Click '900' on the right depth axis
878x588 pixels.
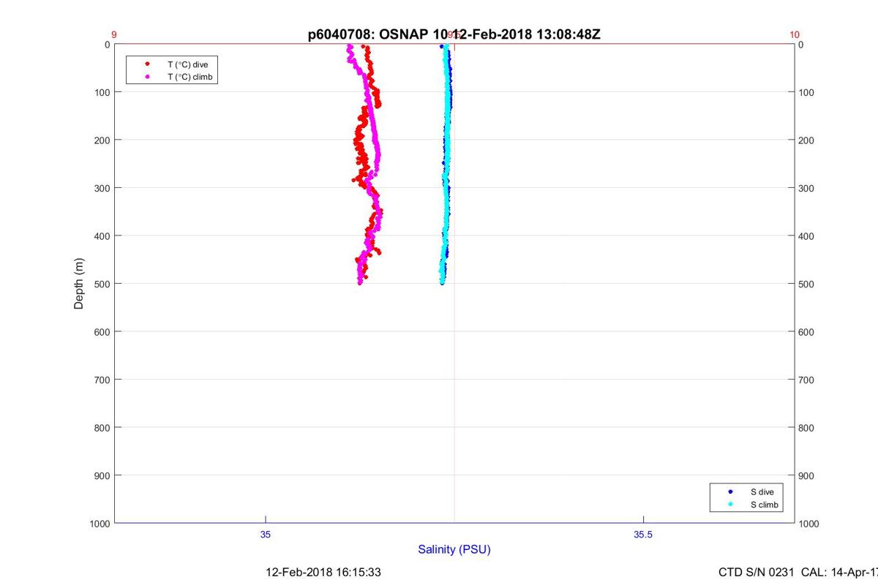pyautogui.click(x=806, y=475)
